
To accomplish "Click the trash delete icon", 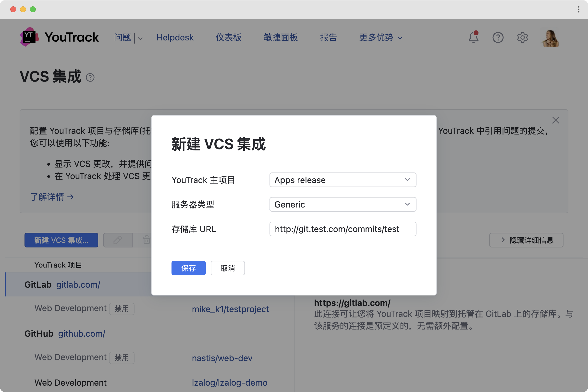I will (147, 240).
